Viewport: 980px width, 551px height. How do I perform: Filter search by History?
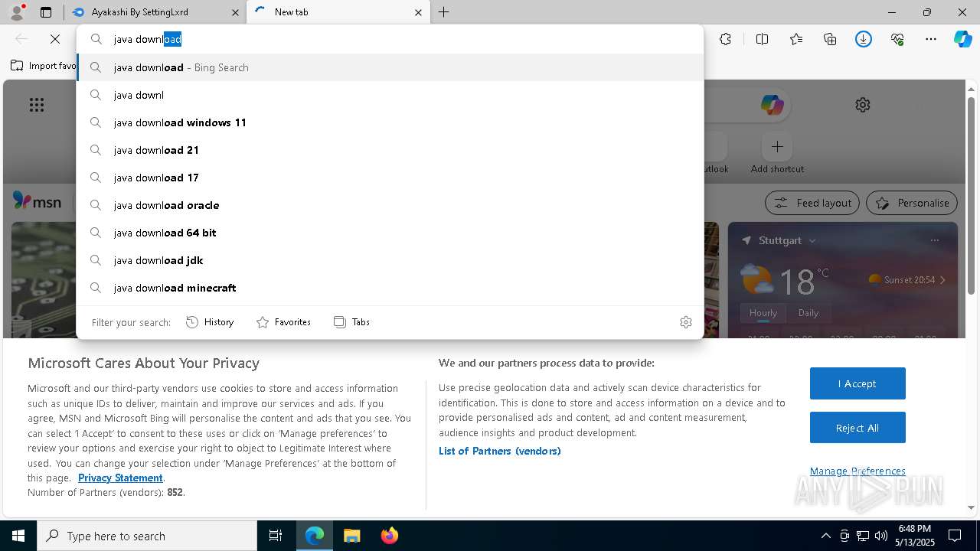click(211, 322)
